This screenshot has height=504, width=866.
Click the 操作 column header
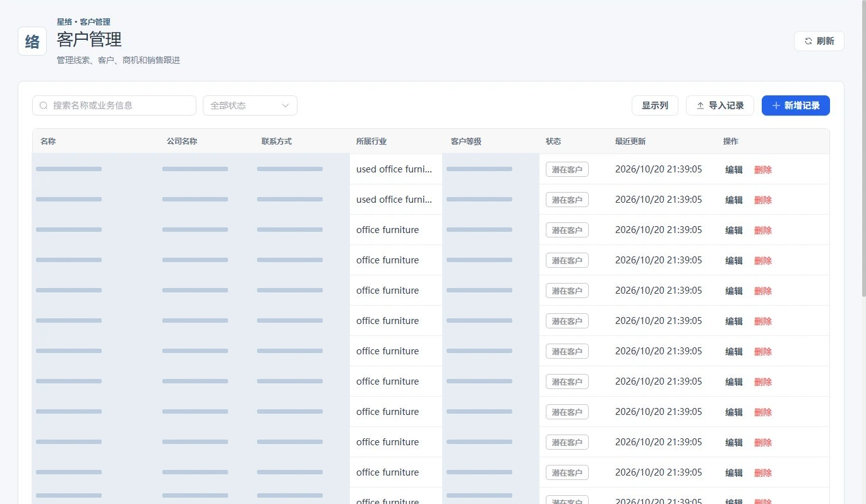tap(731, 141)
